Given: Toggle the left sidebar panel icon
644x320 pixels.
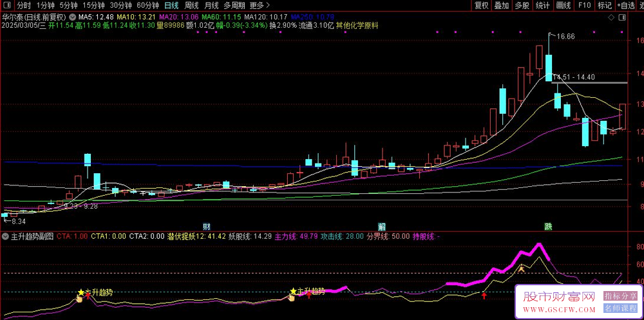Looking at the screenshot, I should 6,5.
